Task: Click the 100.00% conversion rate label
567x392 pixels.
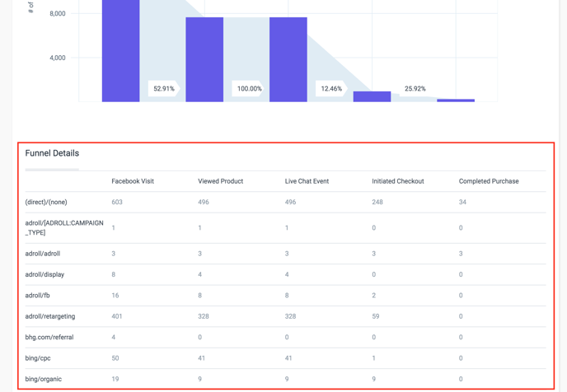Action: [x=249, y=89]
